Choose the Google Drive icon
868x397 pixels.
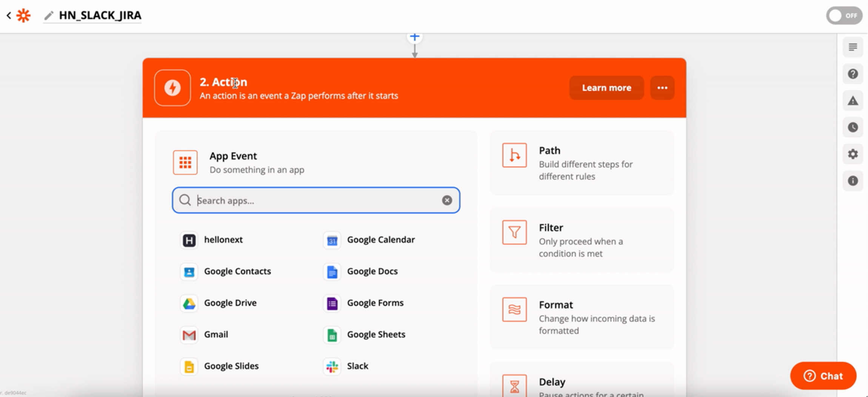[x=189, y=304]
